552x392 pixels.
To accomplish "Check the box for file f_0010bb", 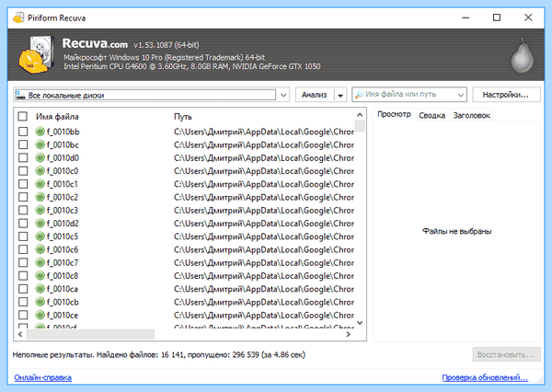I will pyautogui.click(x=23, y=132).
